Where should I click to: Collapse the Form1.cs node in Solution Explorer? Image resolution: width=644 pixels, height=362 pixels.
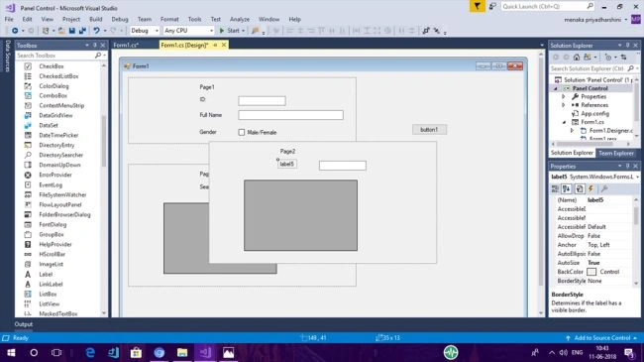coord(564,122)
